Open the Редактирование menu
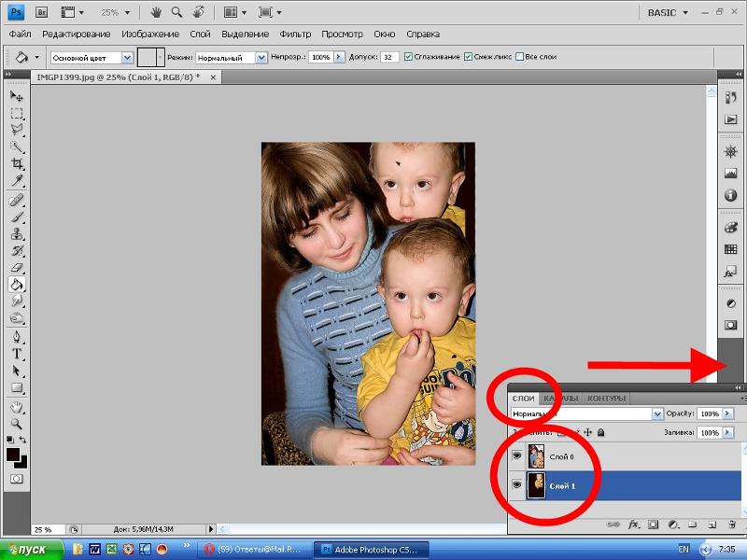Screen dimensions: 747x560 click(77, 35)
